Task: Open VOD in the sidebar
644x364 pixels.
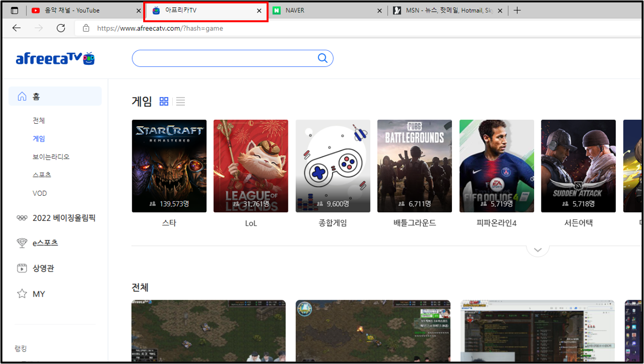Action: (40, 193)
